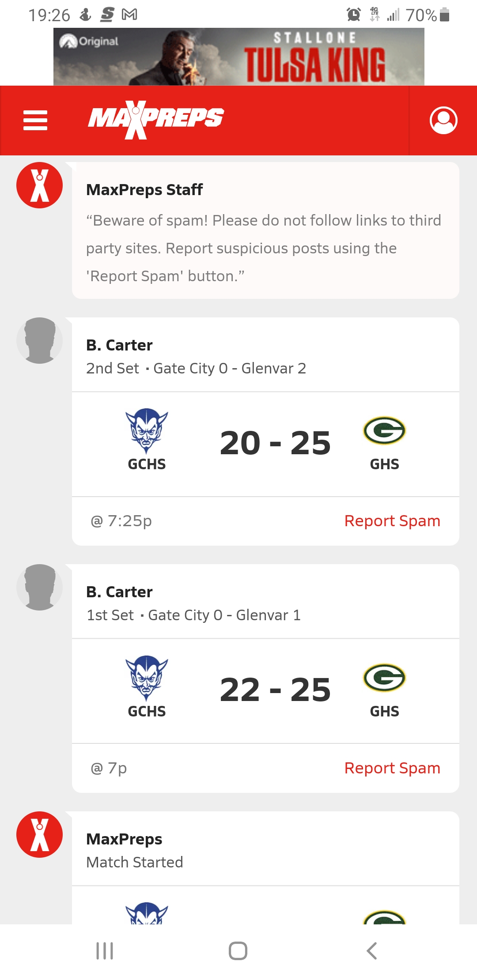Open the Tulsa King advertisement banner

click(238, 57)
